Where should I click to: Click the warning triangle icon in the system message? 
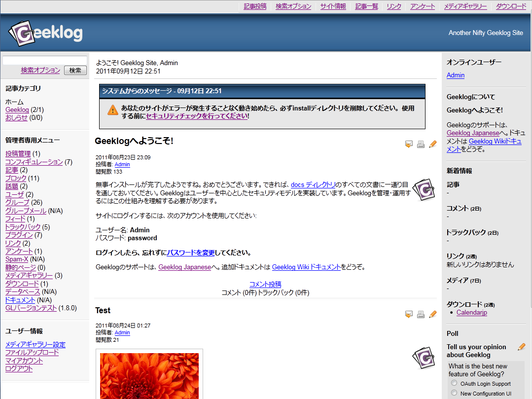tap(113, 109)
